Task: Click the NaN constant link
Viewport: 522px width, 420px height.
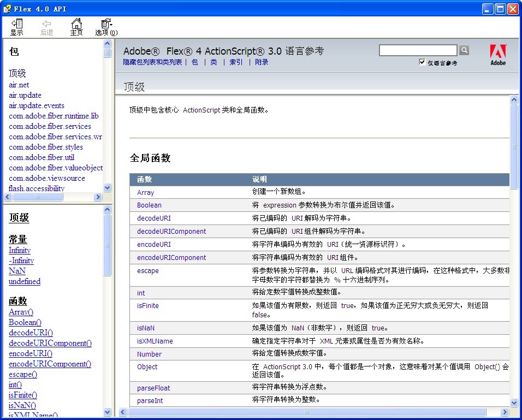Action: pos(17,271)
